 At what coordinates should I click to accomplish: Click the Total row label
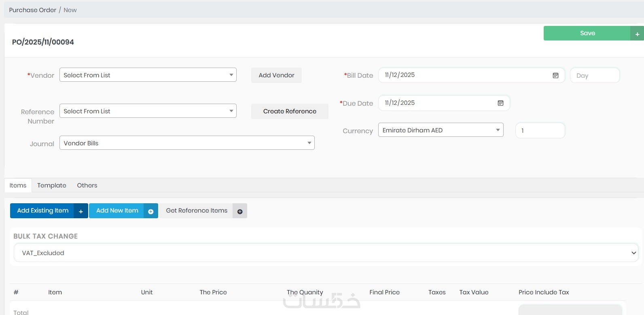tap(21, 312)
